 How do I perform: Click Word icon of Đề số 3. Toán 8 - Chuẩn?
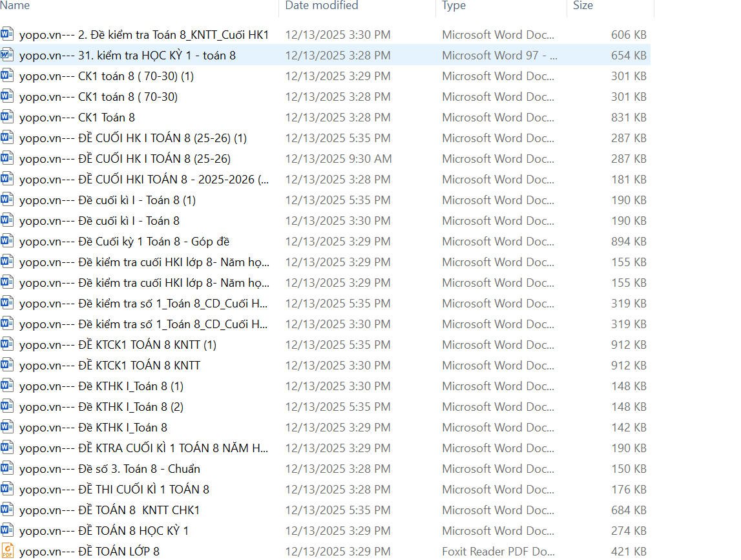[8, 468]
